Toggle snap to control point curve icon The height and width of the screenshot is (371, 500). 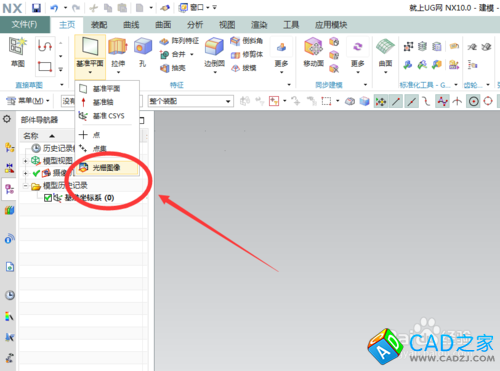click(427, 101)
